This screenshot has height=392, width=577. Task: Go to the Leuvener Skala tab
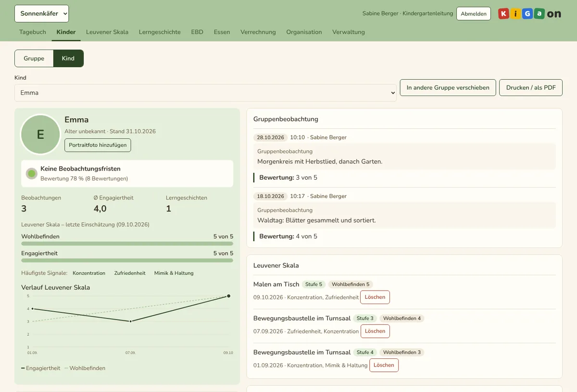(x=107, y=32)
